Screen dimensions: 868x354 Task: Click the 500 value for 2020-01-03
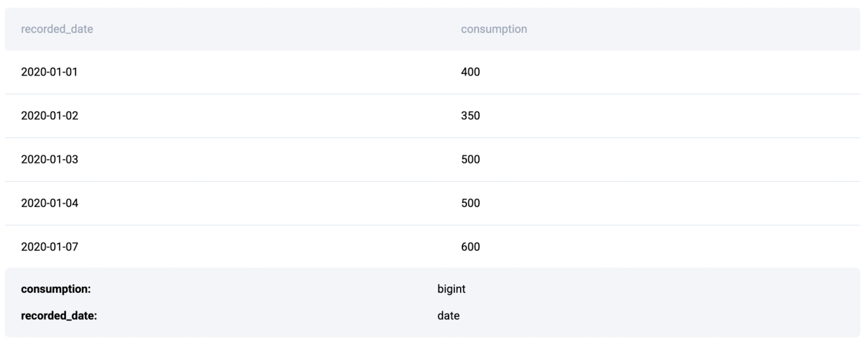tap(470, 160)
